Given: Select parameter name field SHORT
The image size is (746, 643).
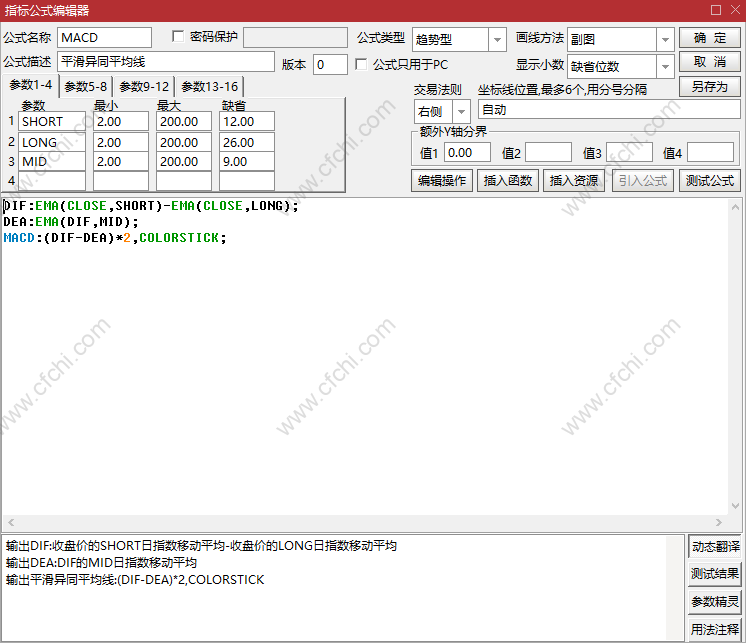Looking at the screenshot, I should (x=52, y=121).
